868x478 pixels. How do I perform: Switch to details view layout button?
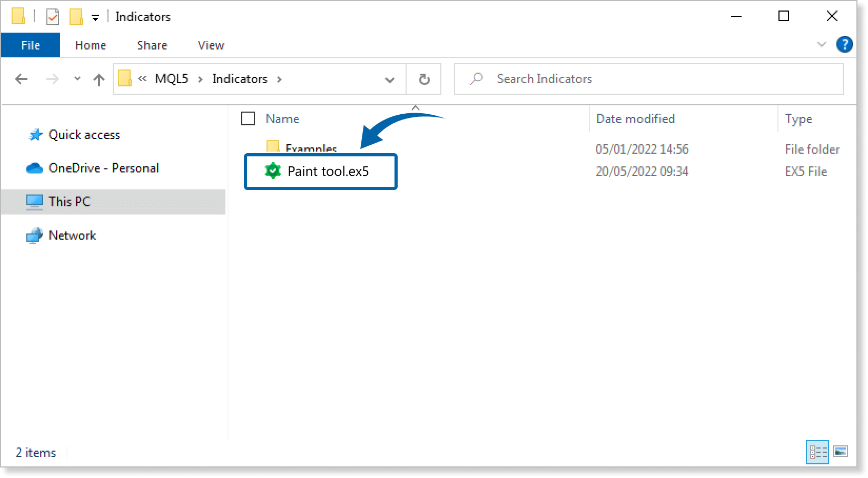817,452
